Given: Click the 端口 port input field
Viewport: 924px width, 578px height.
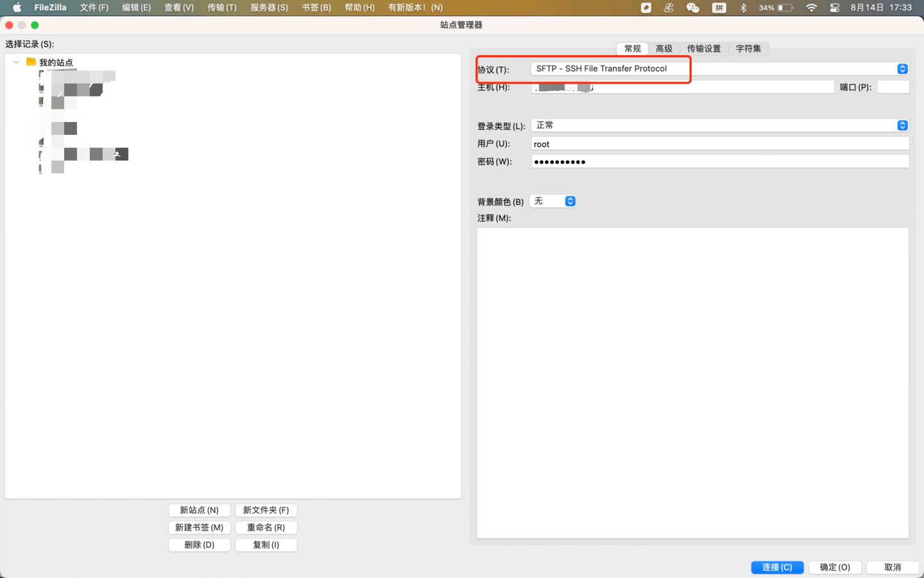Looking at the screenshot, I should click(x=893, y=87).
